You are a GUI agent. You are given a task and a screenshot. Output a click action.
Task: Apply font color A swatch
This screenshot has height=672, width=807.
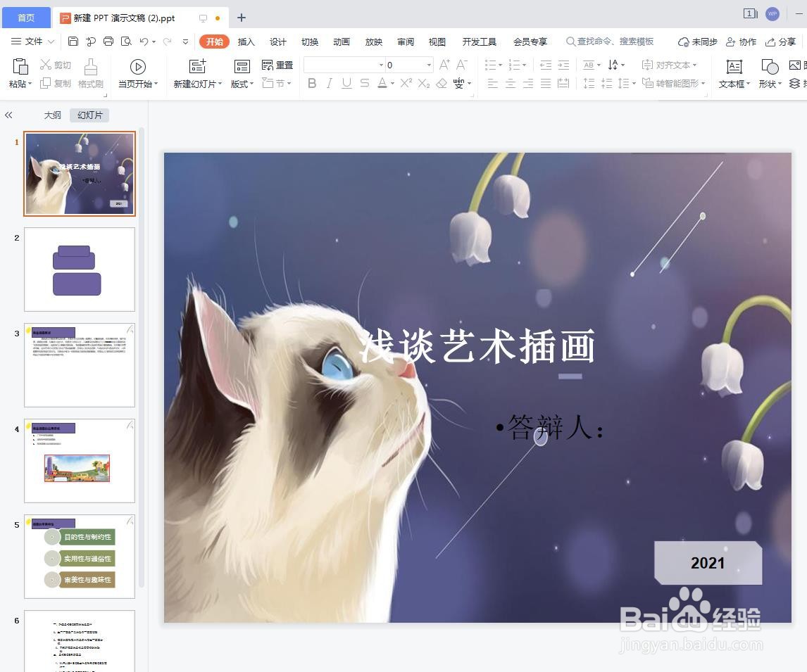pos(382,83)
